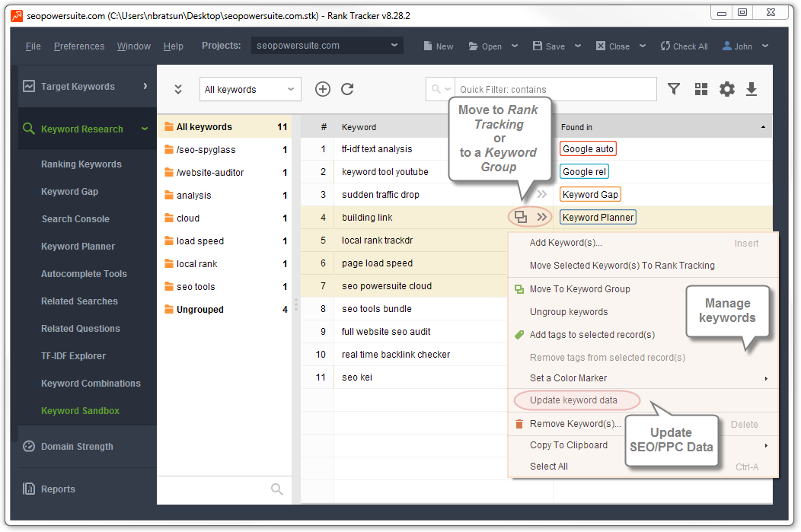Click move arrows on sudden traffic drop row

click(x=542, y=195)
